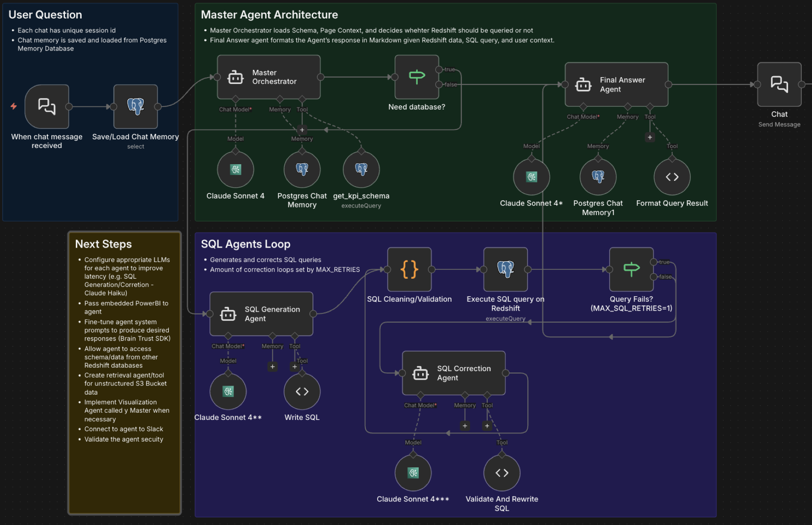Select the SQL Generation Agent node

click(262, 314)
